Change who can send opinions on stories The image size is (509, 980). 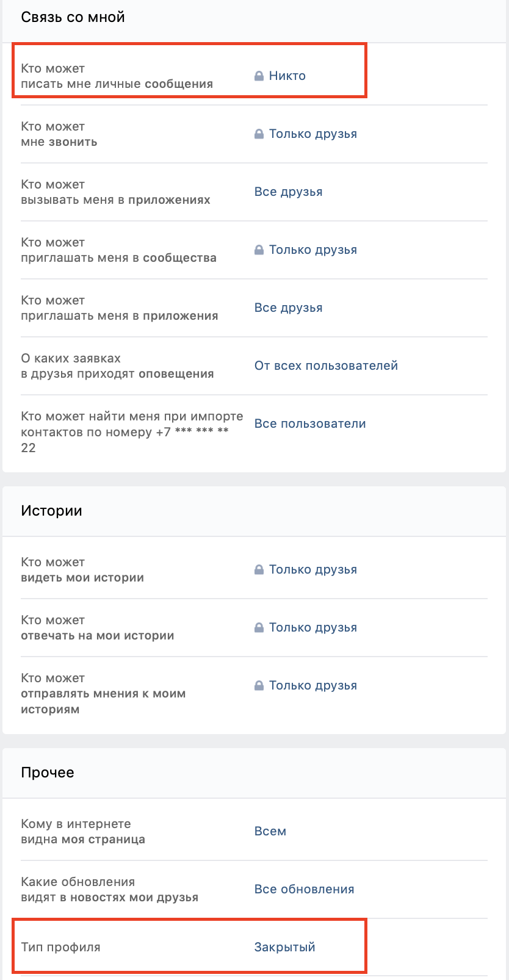point(312,685)
